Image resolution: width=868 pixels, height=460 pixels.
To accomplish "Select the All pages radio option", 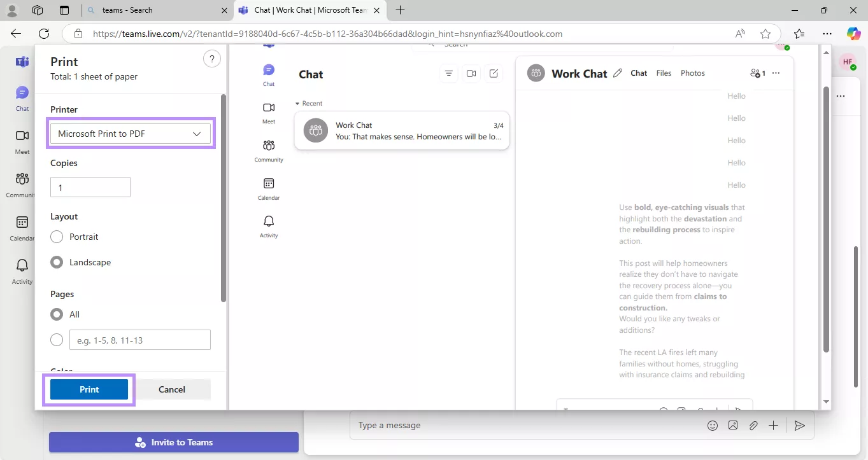I will point(57,314).
